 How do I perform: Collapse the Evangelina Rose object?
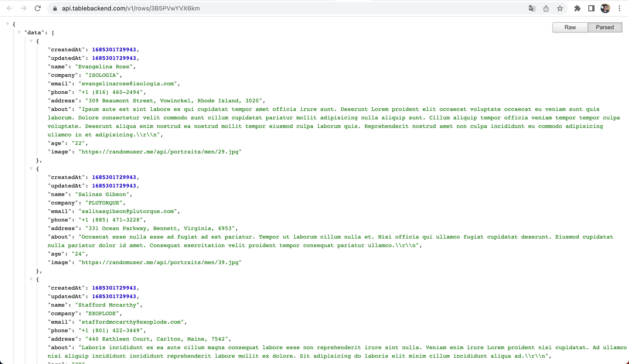31,41
